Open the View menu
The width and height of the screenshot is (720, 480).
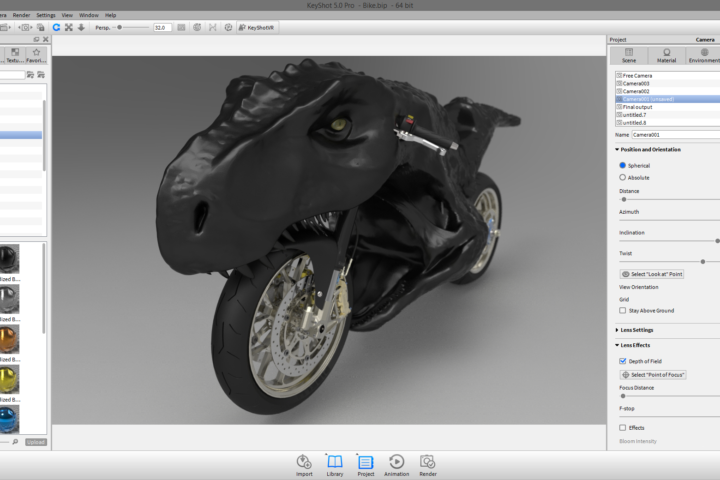click(67, 15)
